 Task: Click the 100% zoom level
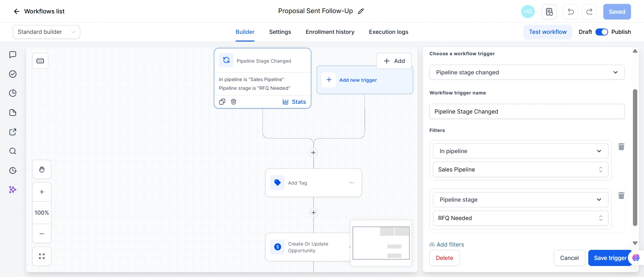(x=42, y=213)
